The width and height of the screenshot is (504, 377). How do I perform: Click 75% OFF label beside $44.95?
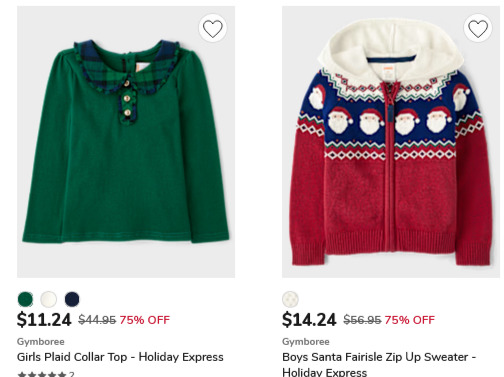(x=145, y=320)
